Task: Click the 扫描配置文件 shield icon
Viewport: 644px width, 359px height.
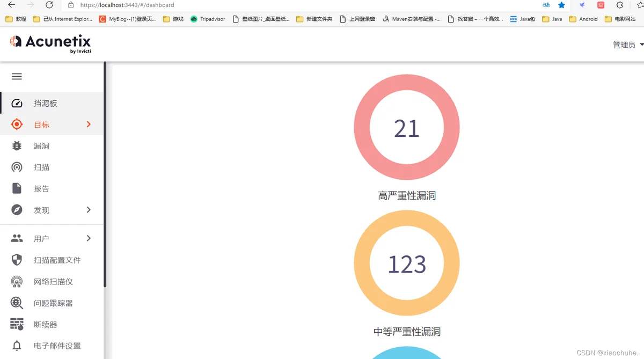Action: click(17, 260)
